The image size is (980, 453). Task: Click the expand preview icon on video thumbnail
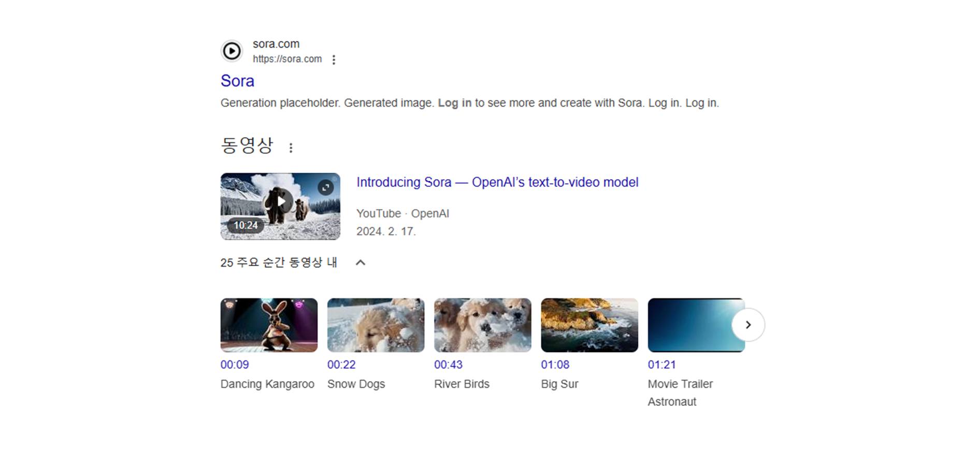(326, 187)
